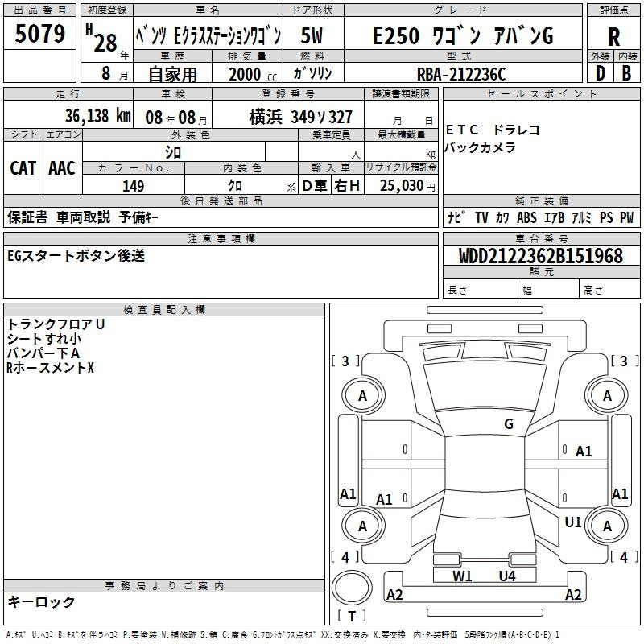The image size is (644, 644).
Task: Click interior grade B
Action: (x=626, y=73)
